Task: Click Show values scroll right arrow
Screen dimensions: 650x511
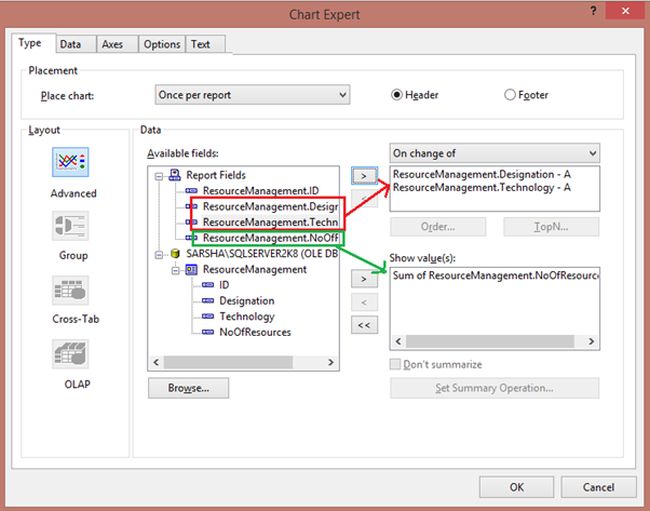Action: 592,341
